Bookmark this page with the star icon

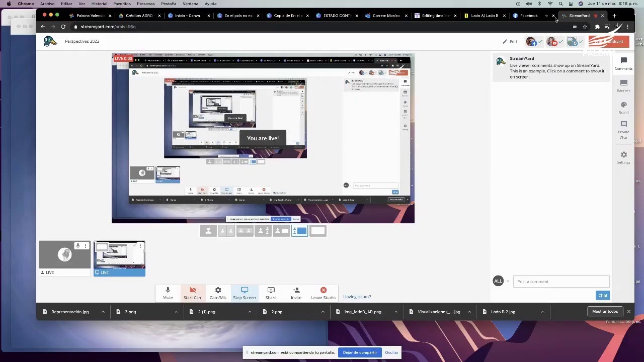(585, 27)
